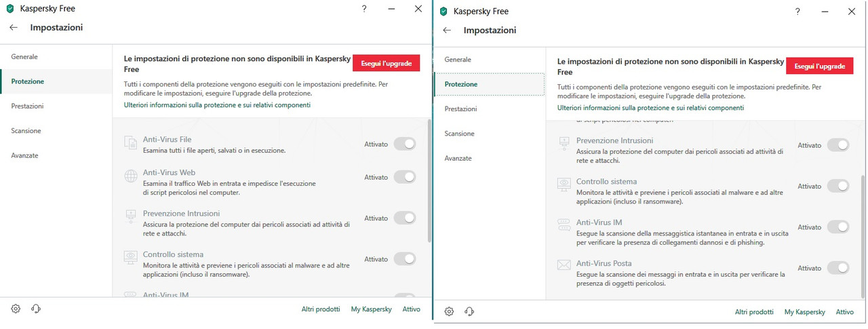
Task: Select Protezione tab in left window
Action: tap(56, 81)
